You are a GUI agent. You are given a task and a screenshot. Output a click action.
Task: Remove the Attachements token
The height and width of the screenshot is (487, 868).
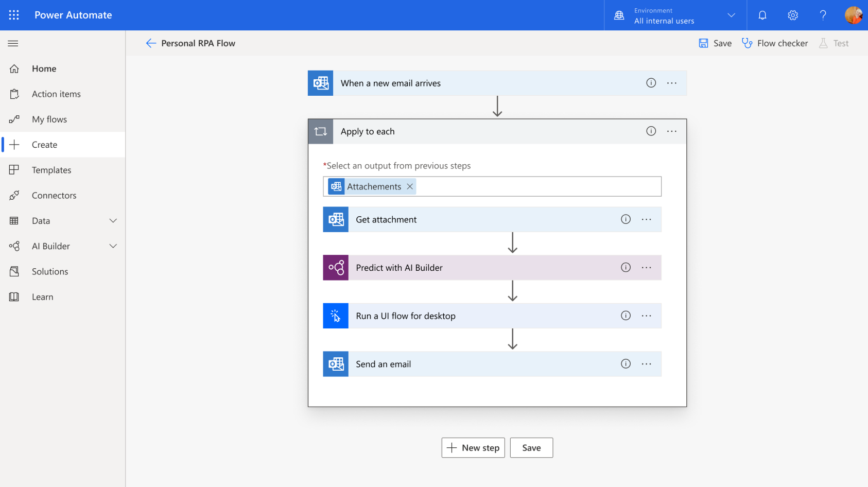click(410, 186)
